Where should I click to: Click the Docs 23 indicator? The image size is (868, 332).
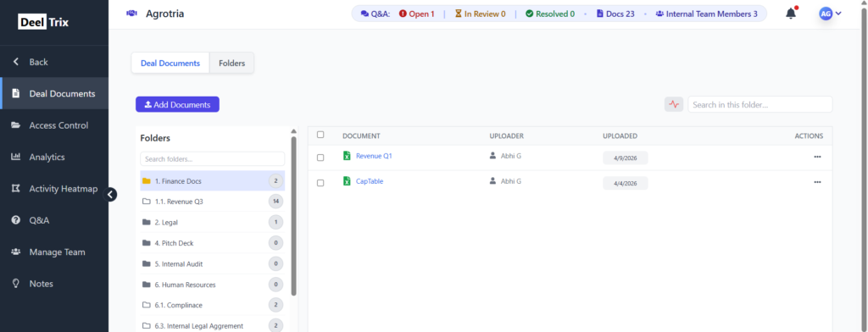click(615, 14)
